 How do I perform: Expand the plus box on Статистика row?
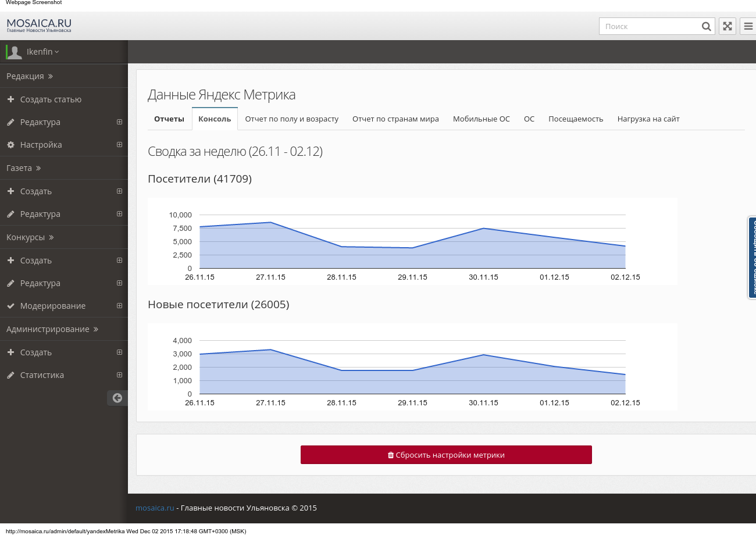pos(119,375)
